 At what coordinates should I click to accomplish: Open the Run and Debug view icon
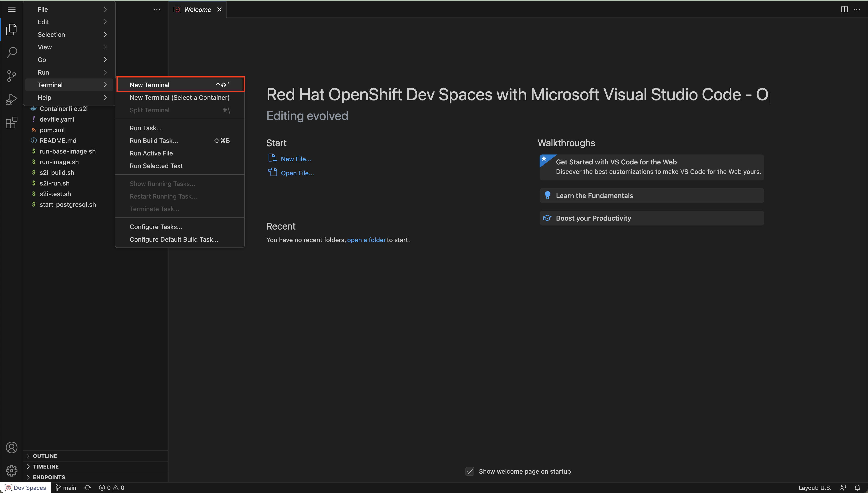tap(12, 99)
